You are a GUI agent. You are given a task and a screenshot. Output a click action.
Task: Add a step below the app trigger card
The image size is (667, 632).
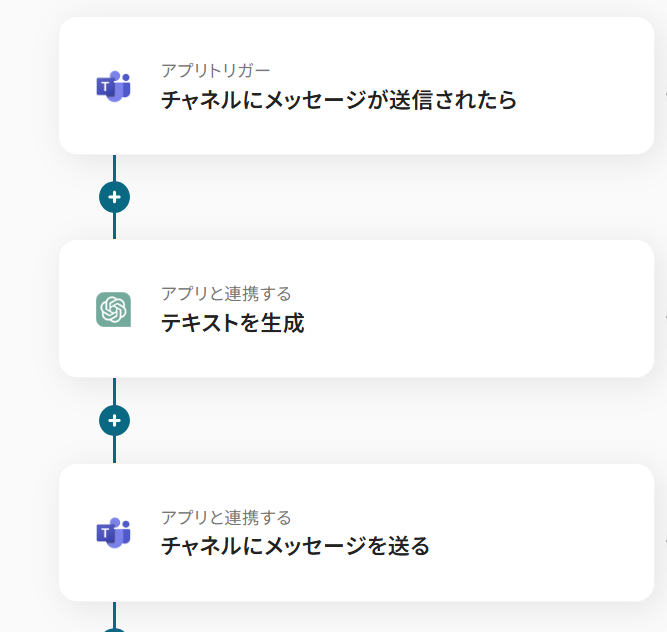coord(114,198)
